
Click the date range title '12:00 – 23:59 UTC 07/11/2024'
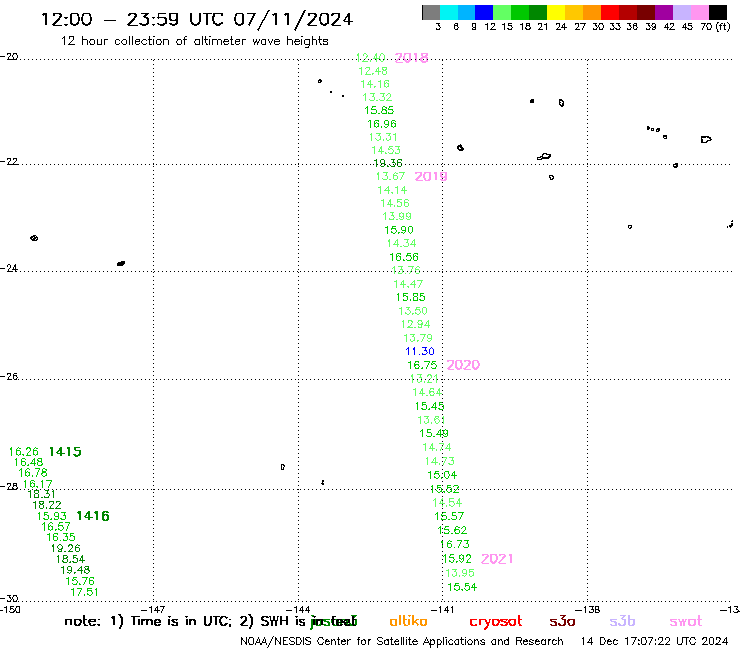(x=197, y=19)
